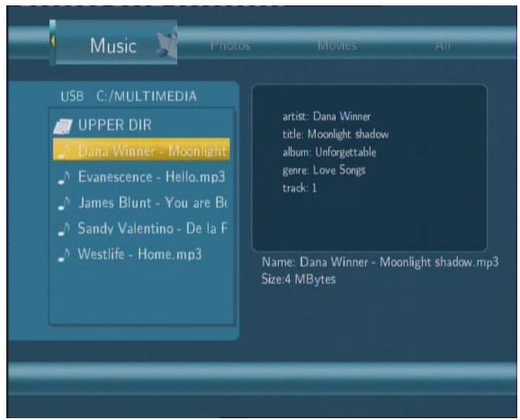Open the Movies tab

pos(337,45)
